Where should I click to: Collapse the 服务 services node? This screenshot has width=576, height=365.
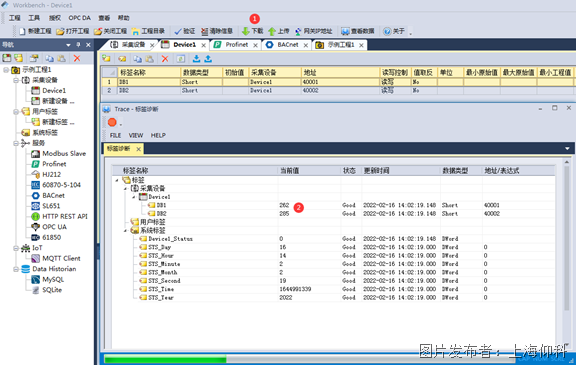16,143
